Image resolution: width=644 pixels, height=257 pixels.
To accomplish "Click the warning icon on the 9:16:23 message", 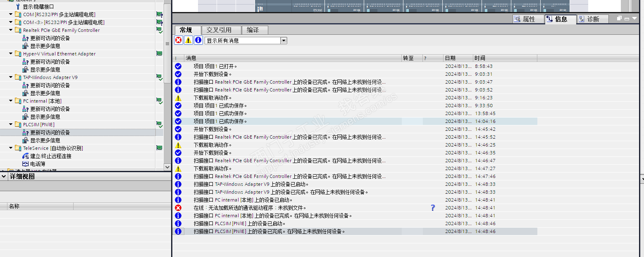I will click(178, 98).
